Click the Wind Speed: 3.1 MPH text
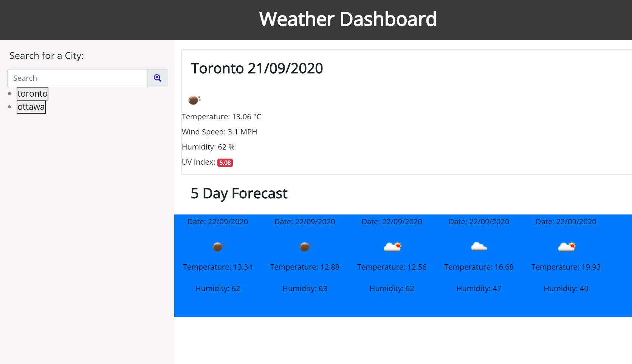The width and height of the screenshot is (632, 364). 219,131
